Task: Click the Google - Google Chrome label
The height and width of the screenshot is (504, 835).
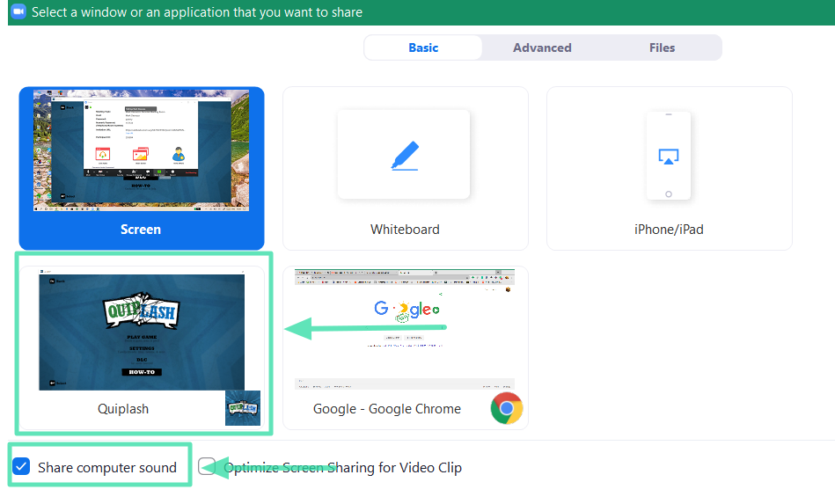Action: (387, 409)
